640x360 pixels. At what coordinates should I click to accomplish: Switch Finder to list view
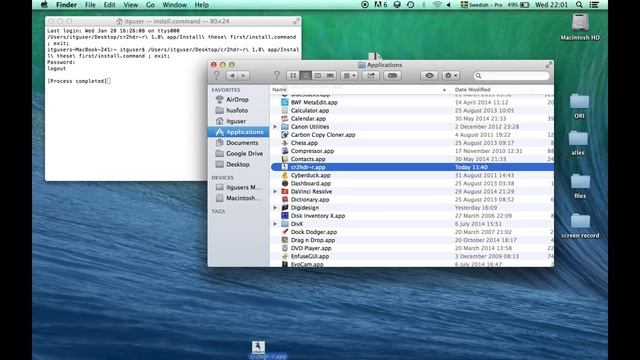tap(305, 76)
